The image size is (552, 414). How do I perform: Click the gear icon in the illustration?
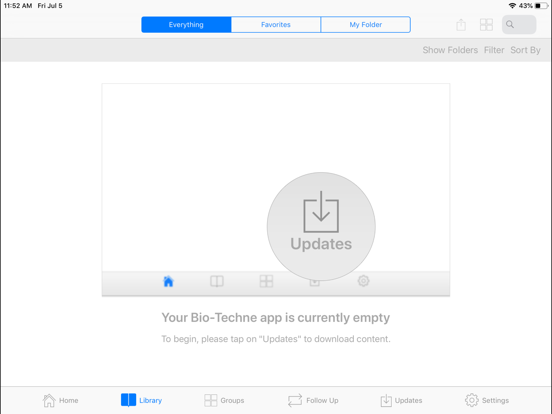[x=363, y=281]
